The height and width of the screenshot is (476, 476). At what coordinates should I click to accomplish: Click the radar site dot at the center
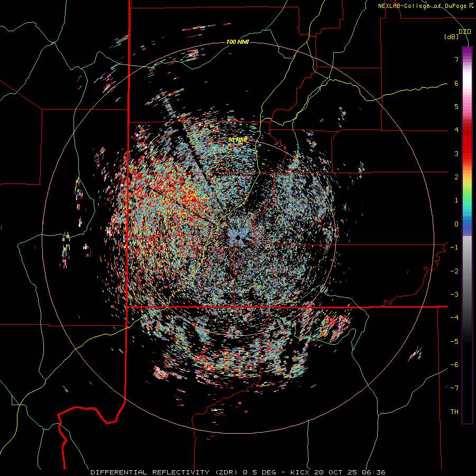(238, 237)
